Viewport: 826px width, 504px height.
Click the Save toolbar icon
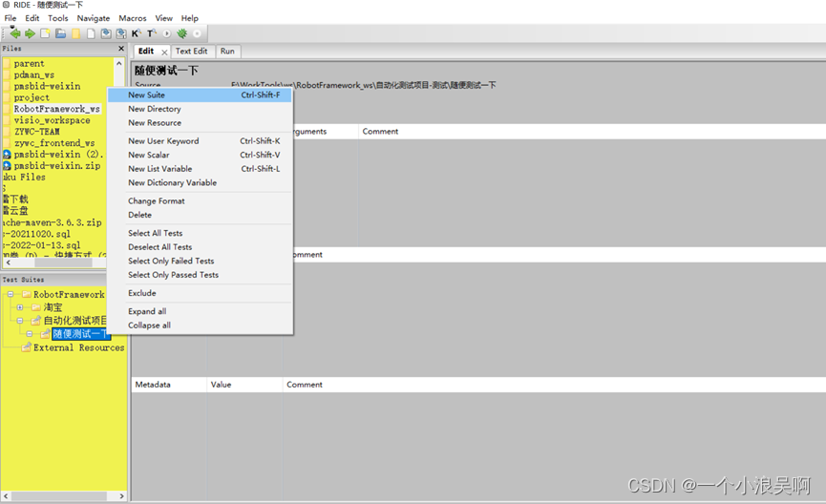[106, 33]
